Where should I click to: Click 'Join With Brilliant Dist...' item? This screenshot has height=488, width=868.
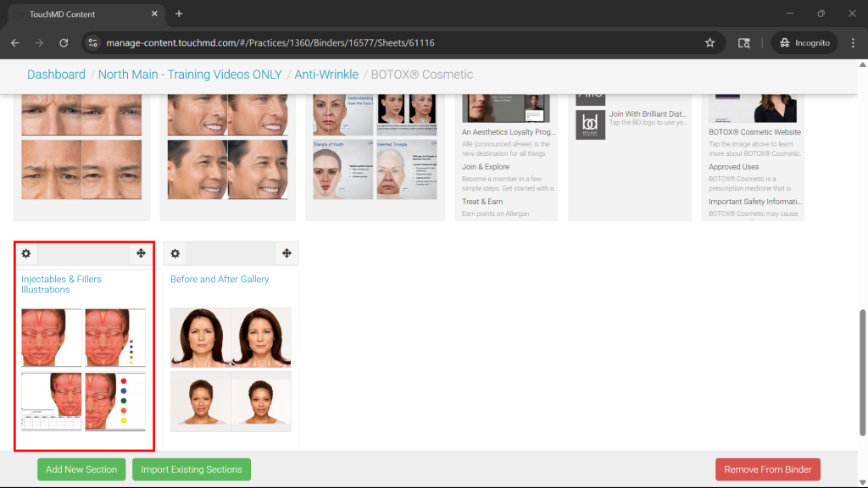[648, 114]
